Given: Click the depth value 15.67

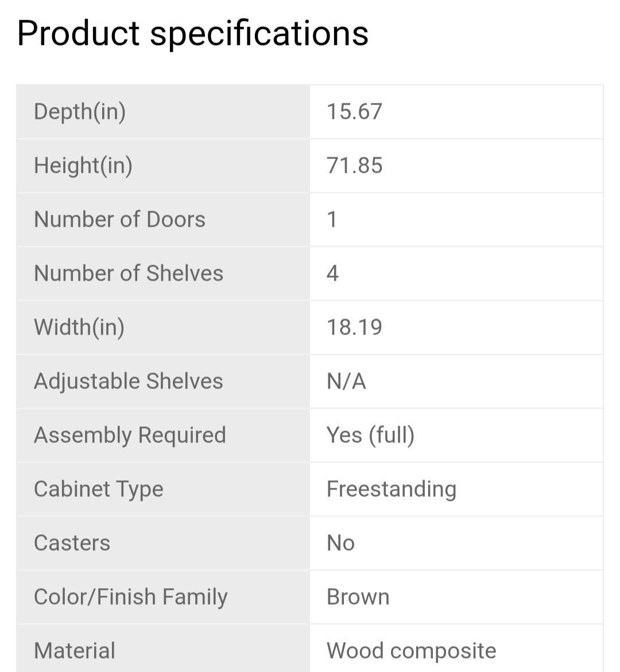Looking at the screenshot, I should point(354,111).
